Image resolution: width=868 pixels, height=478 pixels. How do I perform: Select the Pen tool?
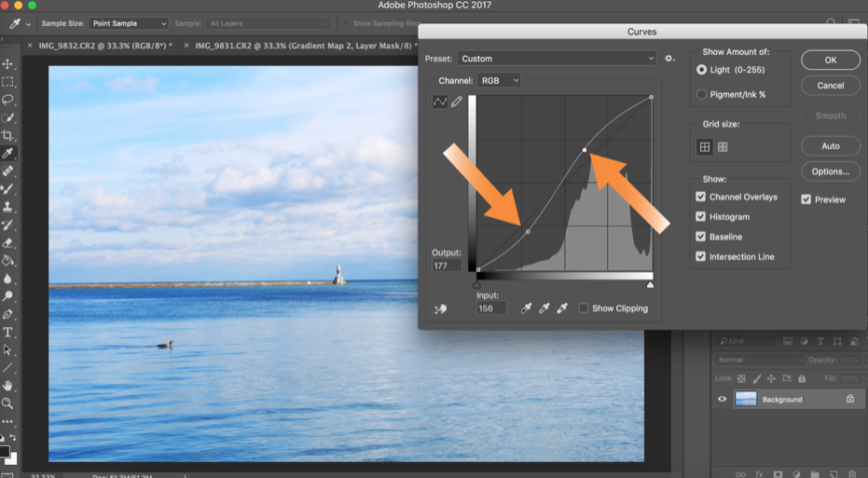click(7, 314)
